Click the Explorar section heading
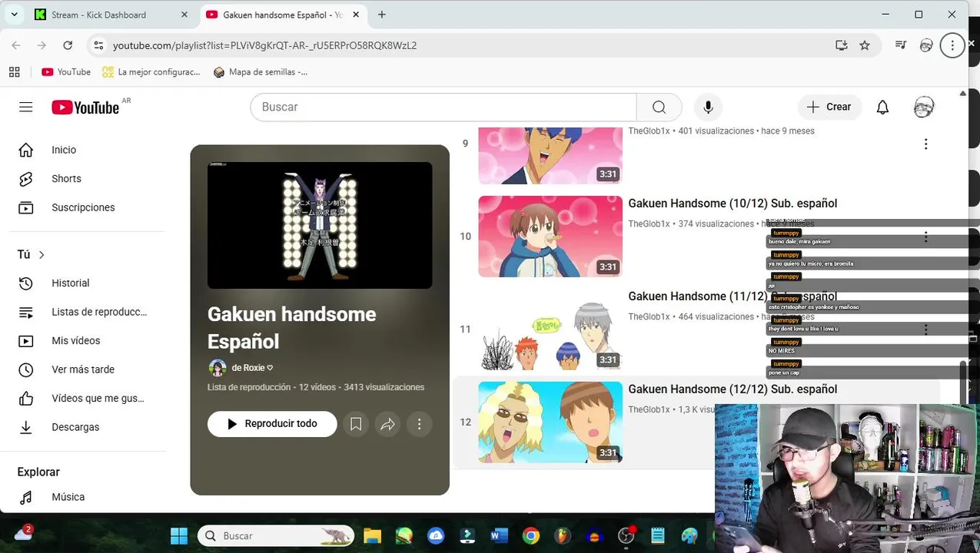Screen dimensions: 980x553 [38, 472]
